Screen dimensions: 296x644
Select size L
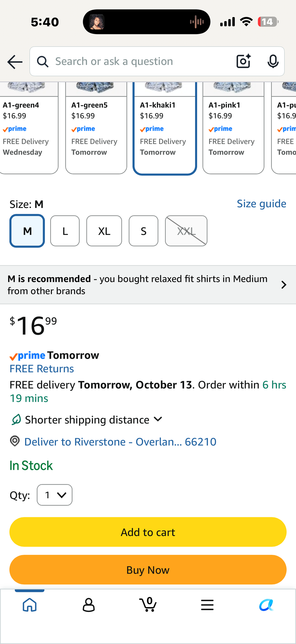(x=65, y=231)
